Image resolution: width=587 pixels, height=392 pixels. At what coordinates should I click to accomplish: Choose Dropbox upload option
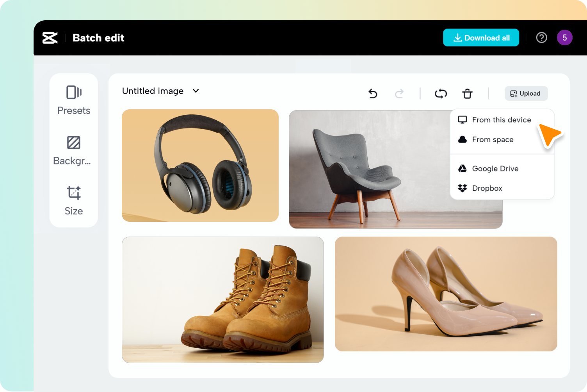480,188
